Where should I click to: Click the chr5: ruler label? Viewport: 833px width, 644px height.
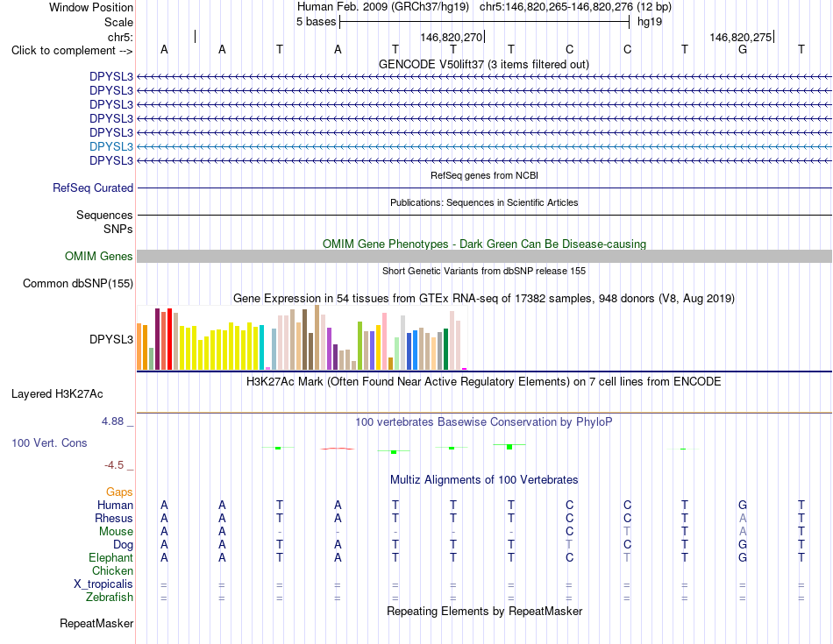pyautogui.click(x=120, y=37)
